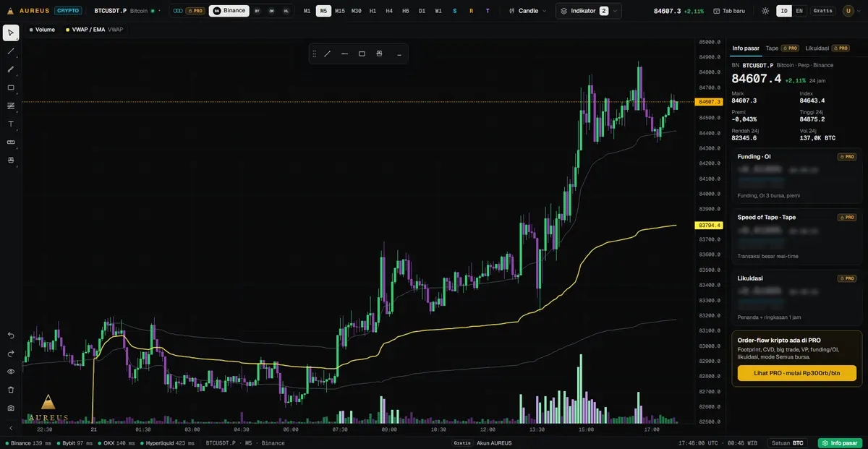The image size is (868, 449).
Task: Click the orange R timeframe option
Action: [472, 11]
